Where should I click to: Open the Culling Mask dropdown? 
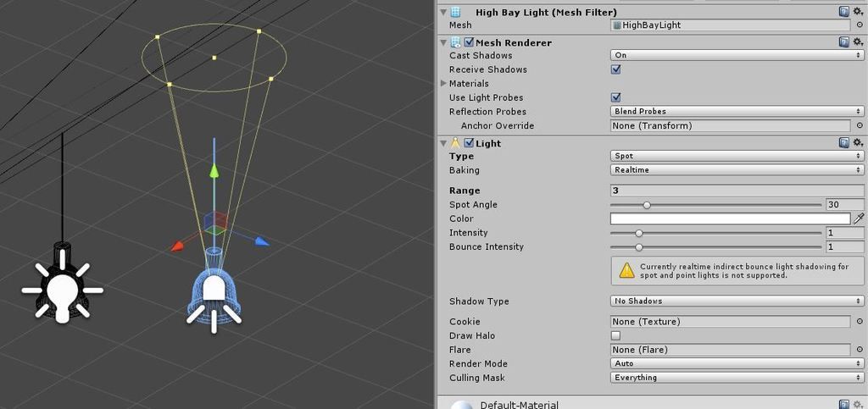(x=737, y=378)
